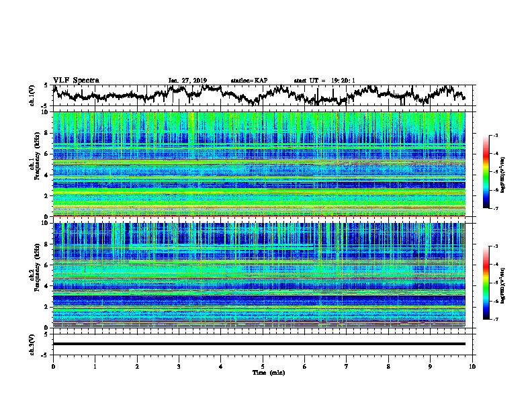Click the 10 tick label on time axis
The width and height of the screenshot is (532, 411).
[472, 367]
